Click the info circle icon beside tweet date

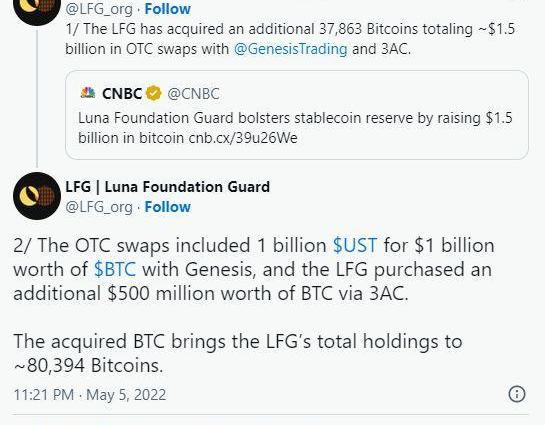point(517,394)
